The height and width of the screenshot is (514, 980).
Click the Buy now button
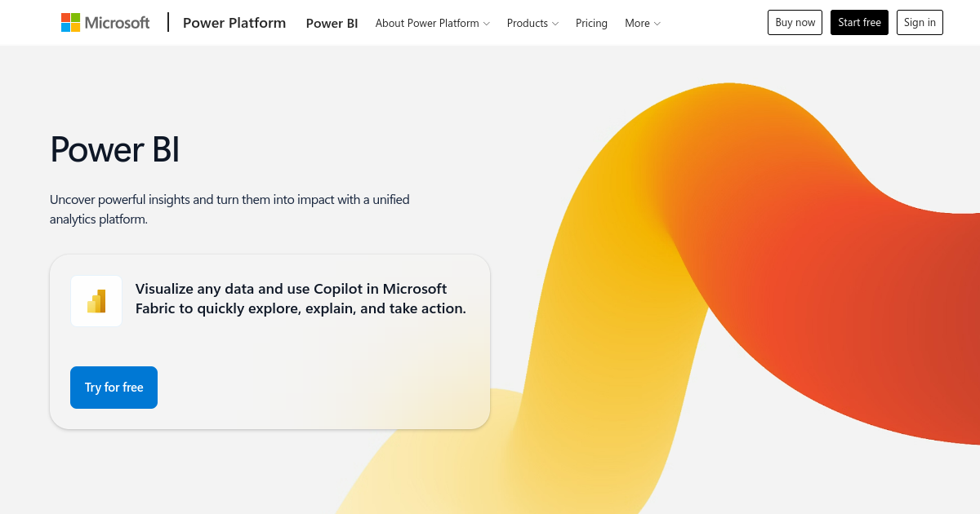[795, 23]
